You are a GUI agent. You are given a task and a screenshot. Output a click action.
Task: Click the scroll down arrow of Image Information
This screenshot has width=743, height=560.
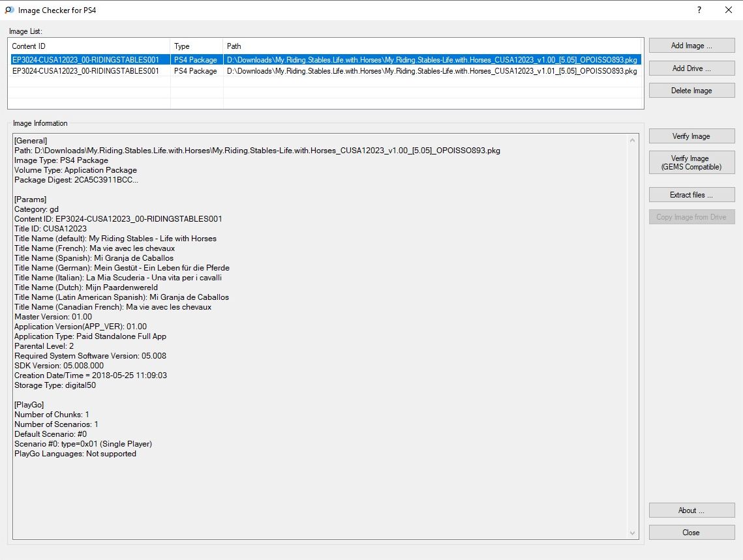632,533
